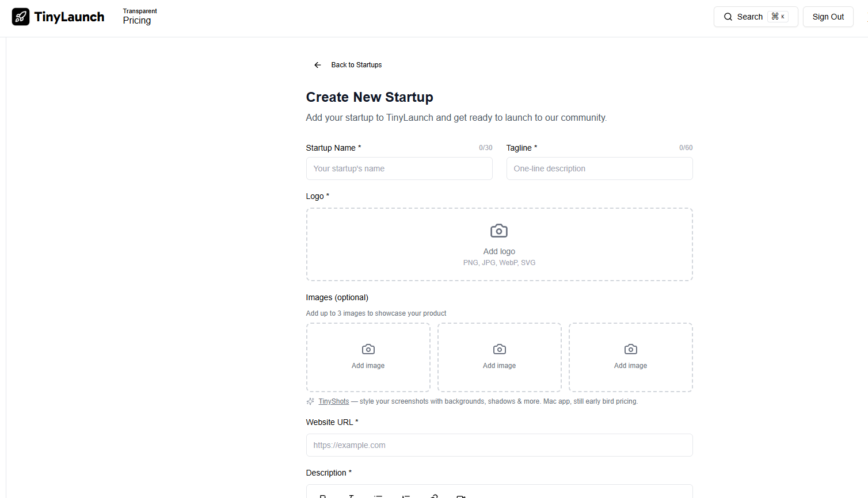Viewport: 868px width, 498px height.
Task: Click the Add up to 3 images hint text
Action: click(376, 313)
